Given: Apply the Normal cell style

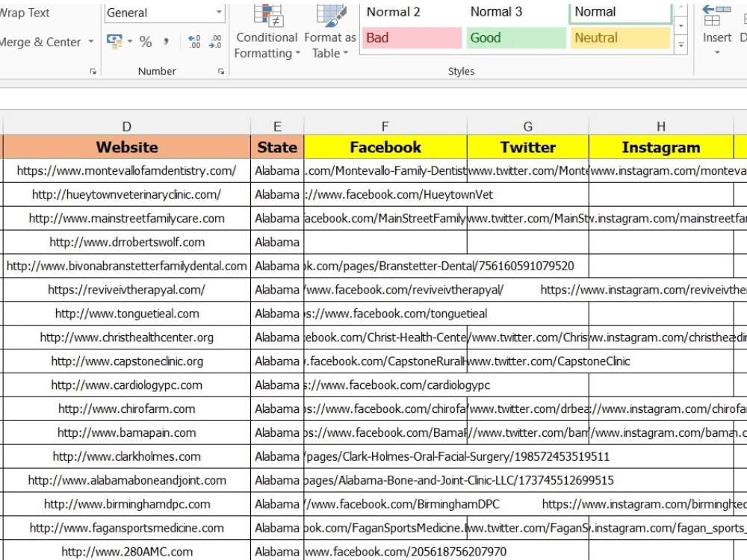Looking at the screenshot, I should pyautogui.click(x=620, y=12).
